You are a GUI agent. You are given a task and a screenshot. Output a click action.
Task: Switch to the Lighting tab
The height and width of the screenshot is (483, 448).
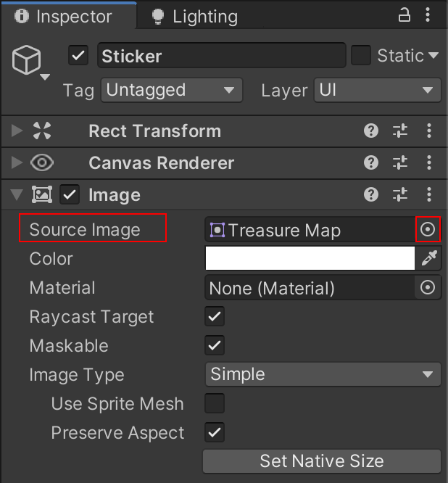click(x=194, y=16)
